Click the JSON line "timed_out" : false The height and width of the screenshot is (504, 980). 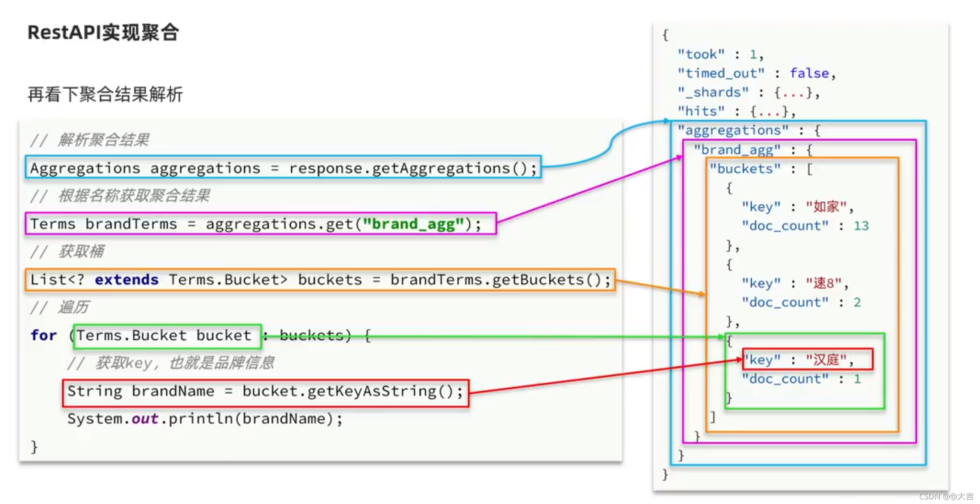coord(757,73)
